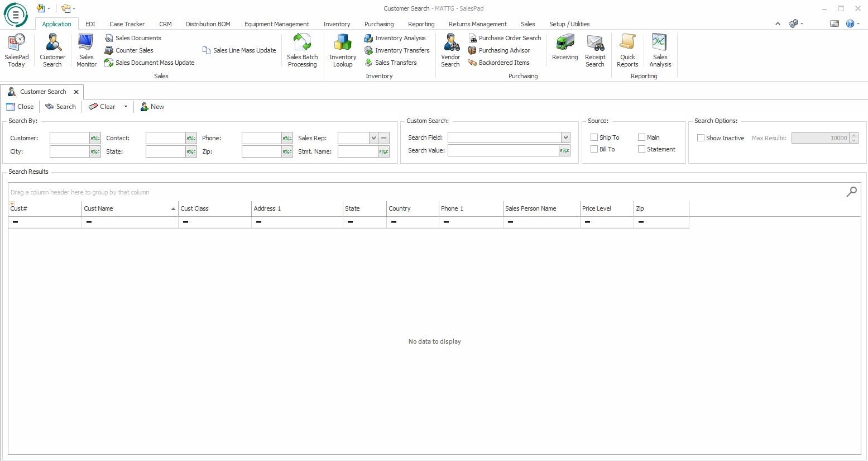Click the Search Value input field
The width and height of the screenshot is (868, 461).
tap(503, 150)
